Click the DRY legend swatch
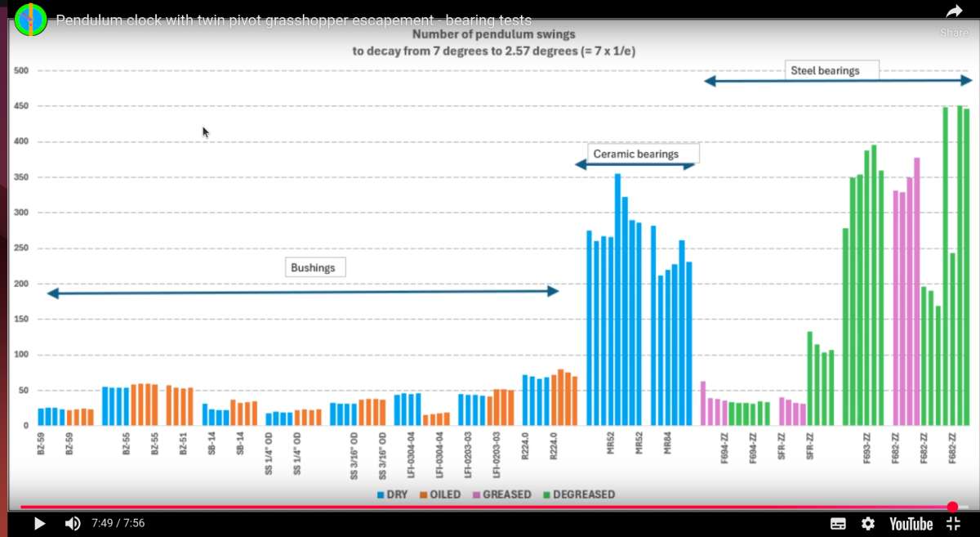Screen dimensions: 980x537 [381, 495]
